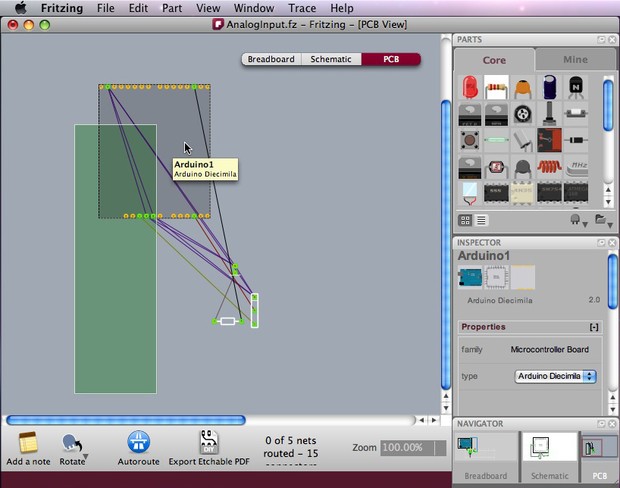Select the black NPN transistor part
The image size is (620, 488).
click(x=576, y=87)
